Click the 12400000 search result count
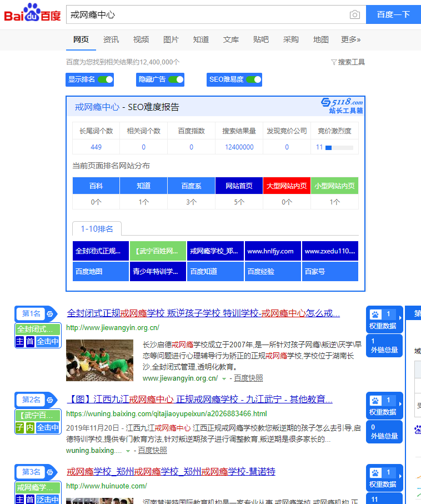Screen dimensions: 421x504 (x=239, y=147)
